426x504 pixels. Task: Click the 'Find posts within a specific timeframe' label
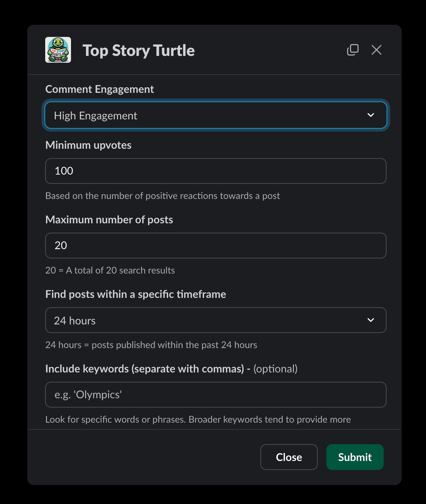136,294
